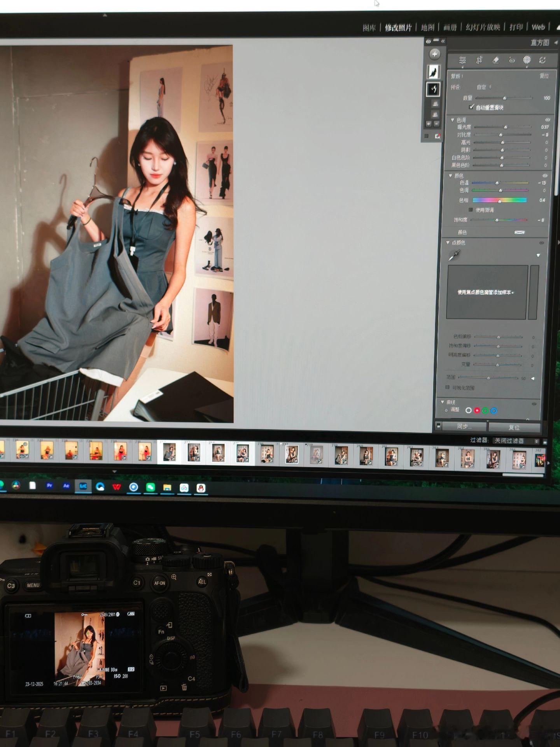Switch to 地图 module
Image resolution: width=560 pixels, height=747 pixels.
pos(427,27)
